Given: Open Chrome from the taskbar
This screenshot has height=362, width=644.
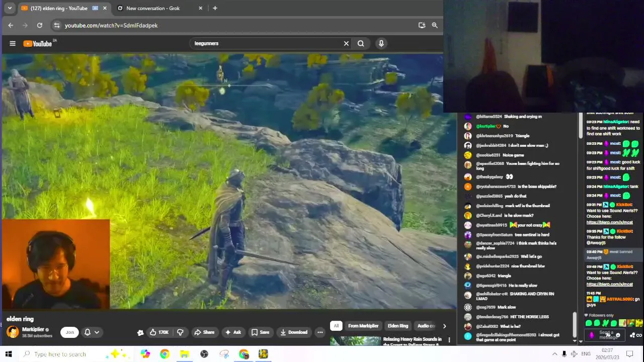Looking at the screenshot, I should (165, 354).
